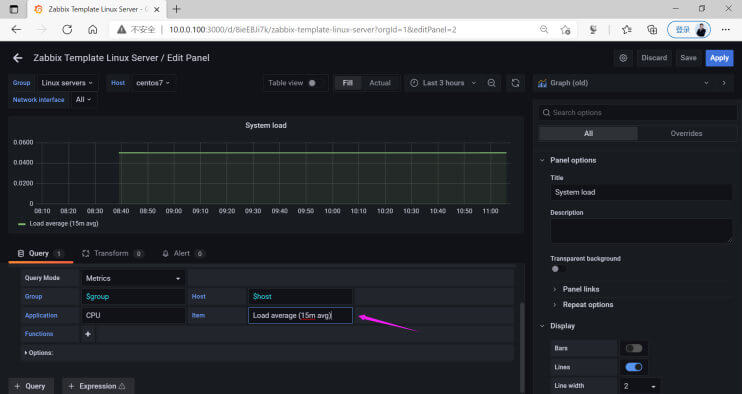Switch to the Query tab

tap(40, 254)
